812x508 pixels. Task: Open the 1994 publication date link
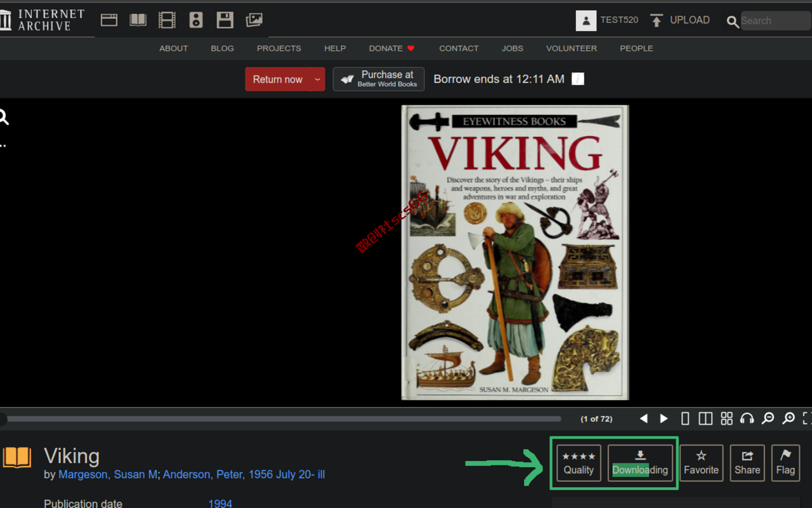pos(220,504)
